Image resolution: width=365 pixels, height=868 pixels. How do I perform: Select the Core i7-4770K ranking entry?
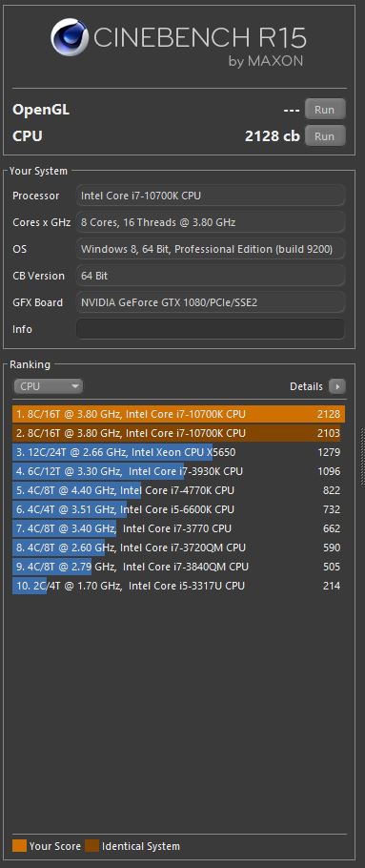point(178,490)
